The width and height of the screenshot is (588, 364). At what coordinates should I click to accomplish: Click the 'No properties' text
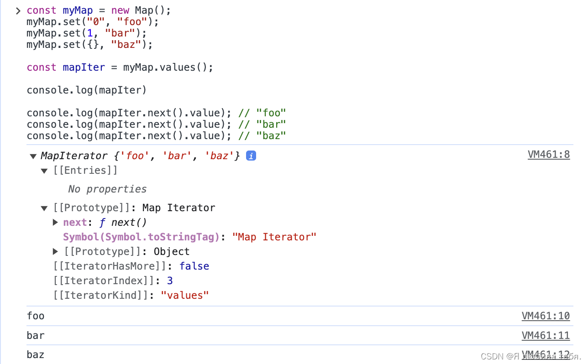(107, 189)
